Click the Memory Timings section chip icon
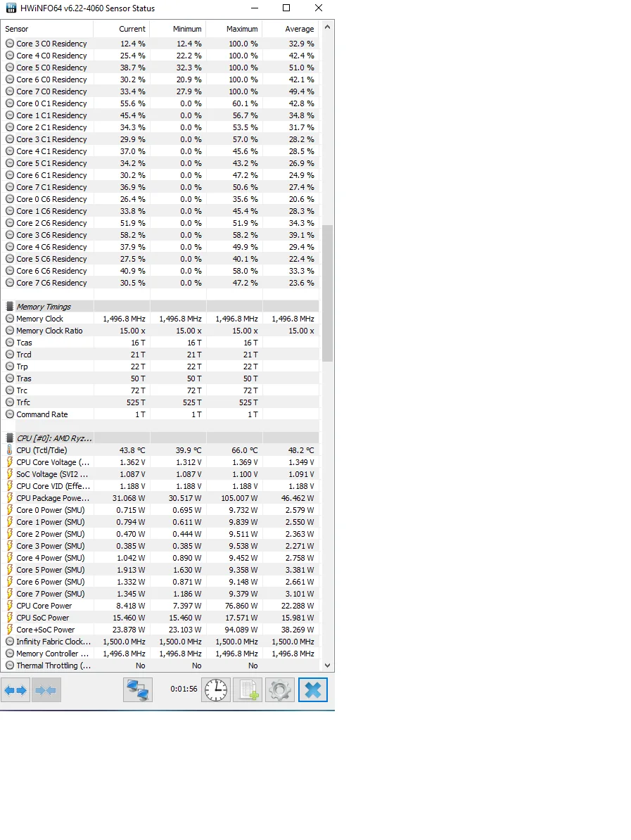The height and width of the screenshot is (840, 631). (10, 307)
